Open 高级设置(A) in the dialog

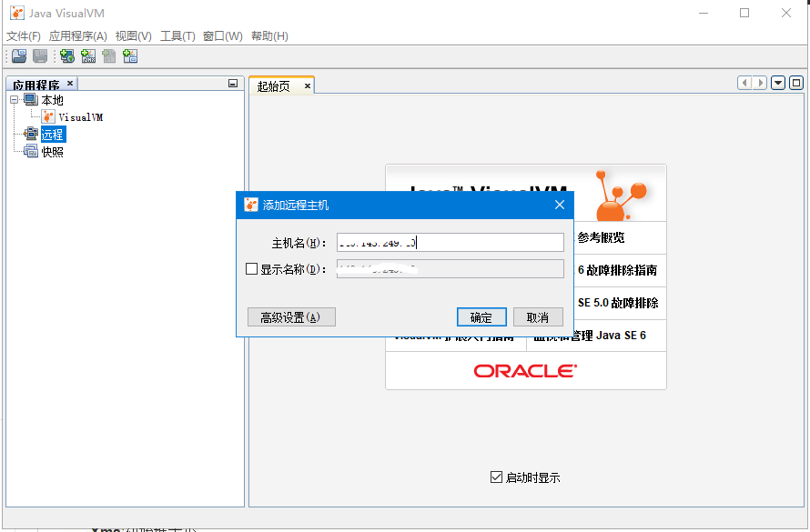(x=291, y=317)
